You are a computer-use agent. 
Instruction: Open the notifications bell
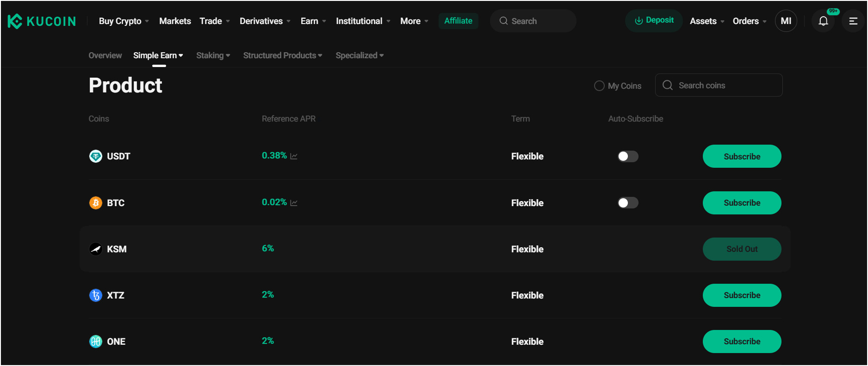(x=823, y=21)
